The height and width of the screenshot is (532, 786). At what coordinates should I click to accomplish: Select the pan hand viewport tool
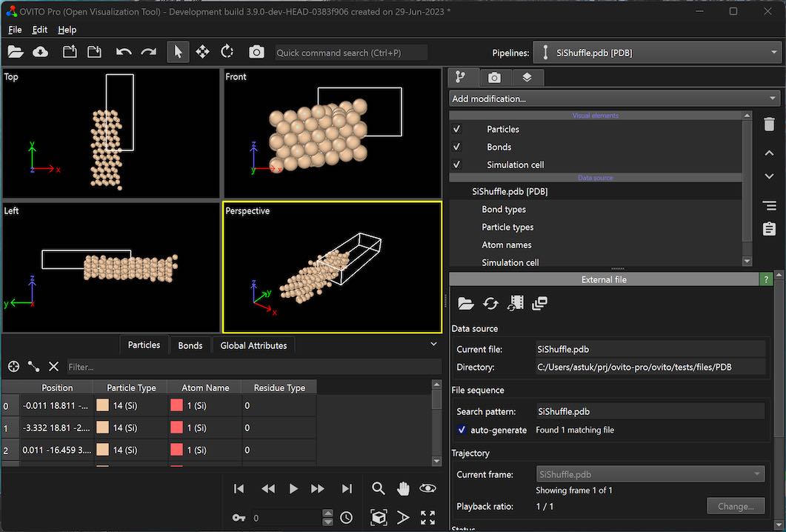pyautogui.click(x=403, y=488)
